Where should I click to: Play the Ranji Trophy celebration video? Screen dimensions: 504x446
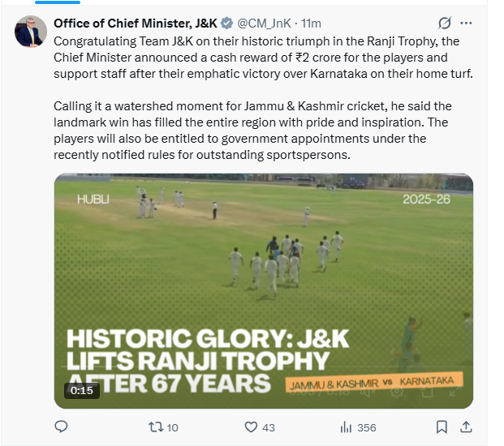263,268
